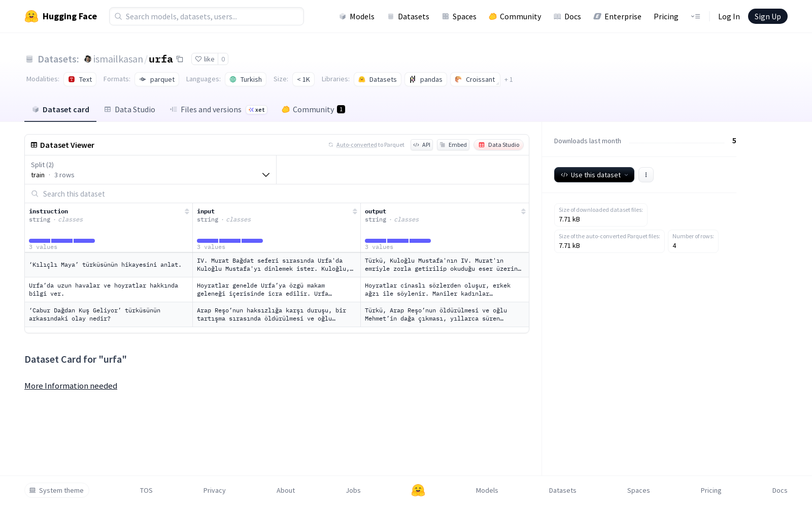
Task: Open Data Studio from viewer header
Action: coord(499,145)
